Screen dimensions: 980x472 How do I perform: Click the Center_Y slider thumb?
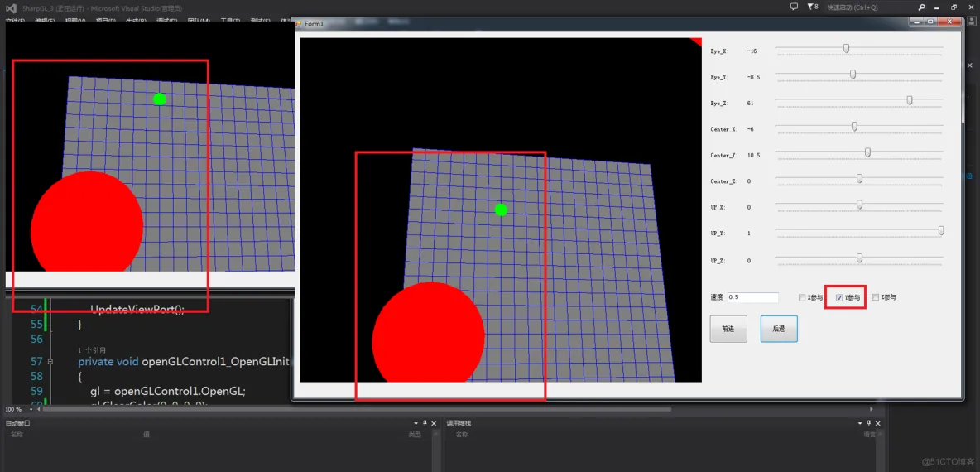pyautogui.click(x=867, y=152)
